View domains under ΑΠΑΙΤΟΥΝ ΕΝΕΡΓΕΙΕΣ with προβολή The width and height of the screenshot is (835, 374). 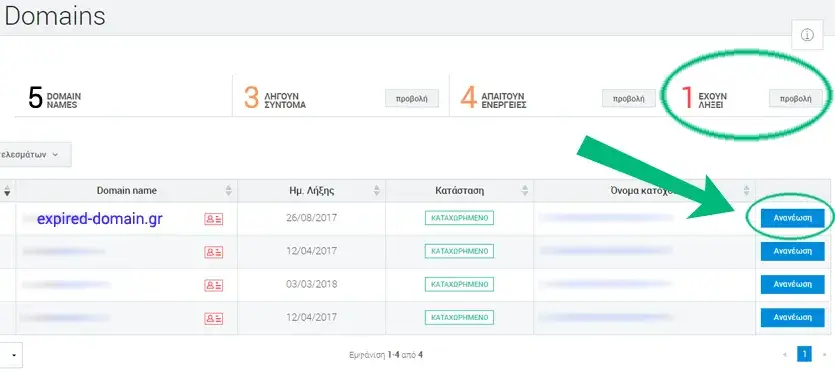pos(628,99)
